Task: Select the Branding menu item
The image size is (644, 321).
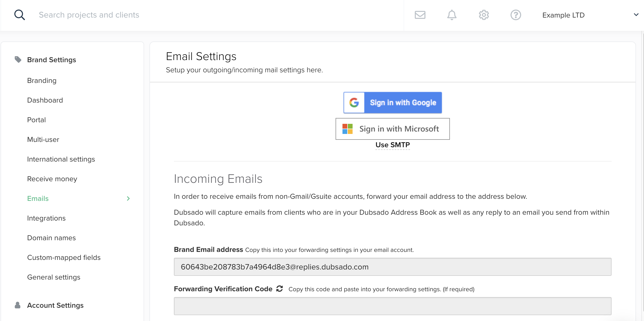Action: coord(42,81)
